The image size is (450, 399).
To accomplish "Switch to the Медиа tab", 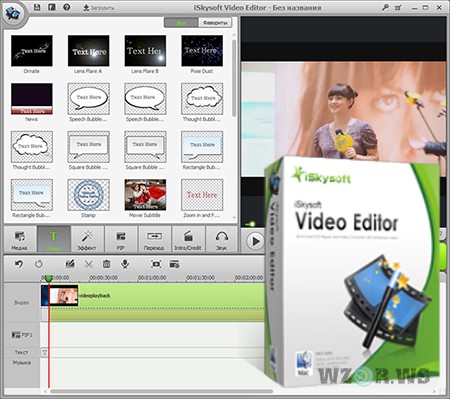I will [x=20, y=239].
